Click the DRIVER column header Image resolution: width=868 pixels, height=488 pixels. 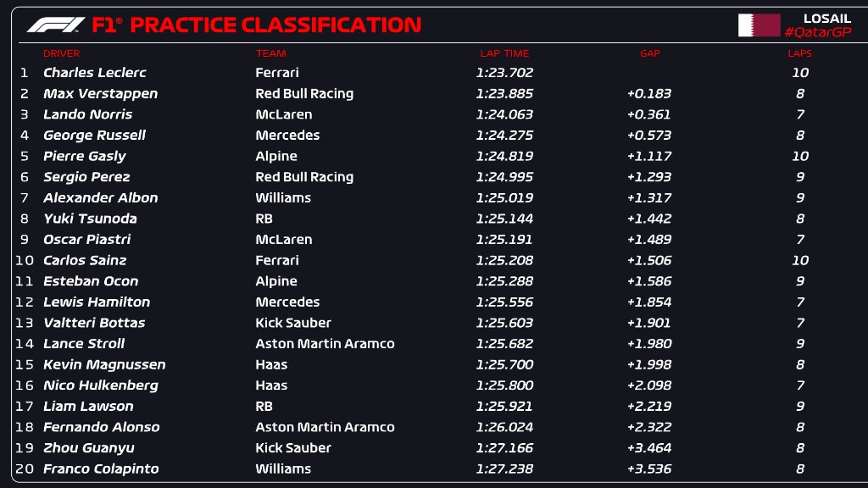[x=61, y=53]
